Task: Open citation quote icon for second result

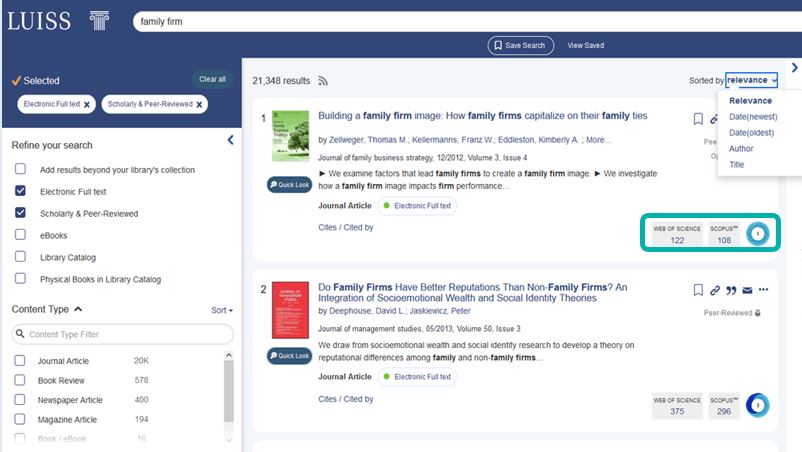Action: click(x=731, y=290)
